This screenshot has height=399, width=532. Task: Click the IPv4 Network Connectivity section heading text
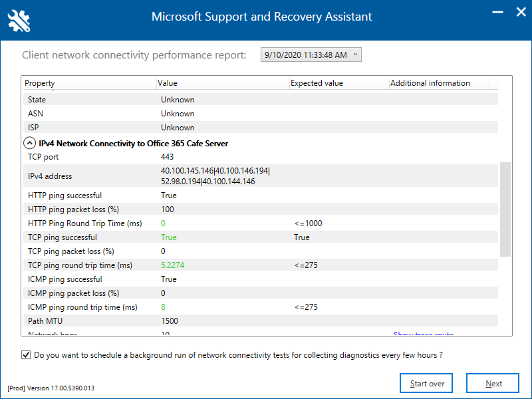tap(133, 144)
